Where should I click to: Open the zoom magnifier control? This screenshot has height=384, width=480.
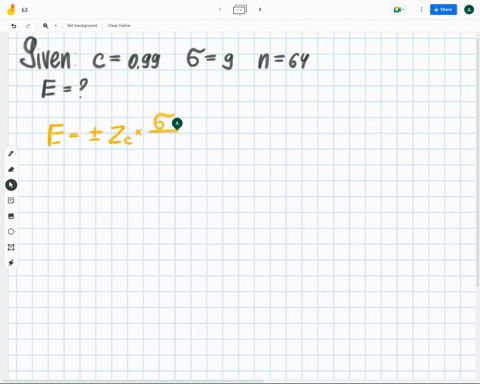46,26
